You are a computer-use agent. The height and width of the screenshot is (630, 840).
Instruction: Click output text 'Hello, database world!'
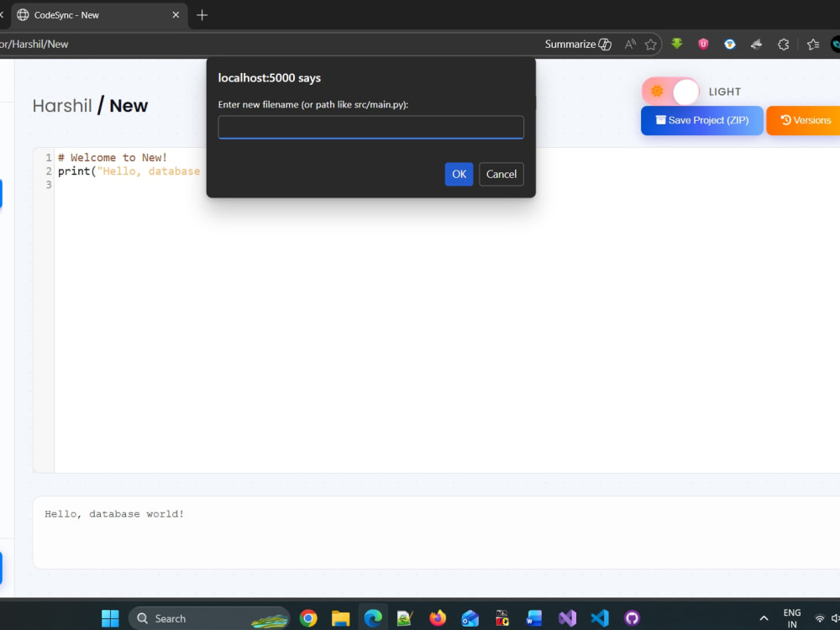(114, 514)
